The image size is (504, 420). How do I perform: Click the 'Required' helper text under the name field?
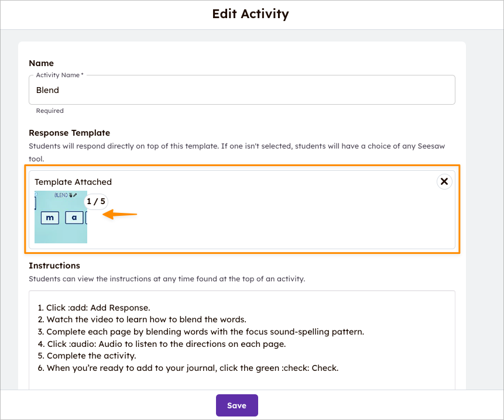pyautogui.click(x=50, y=111)
